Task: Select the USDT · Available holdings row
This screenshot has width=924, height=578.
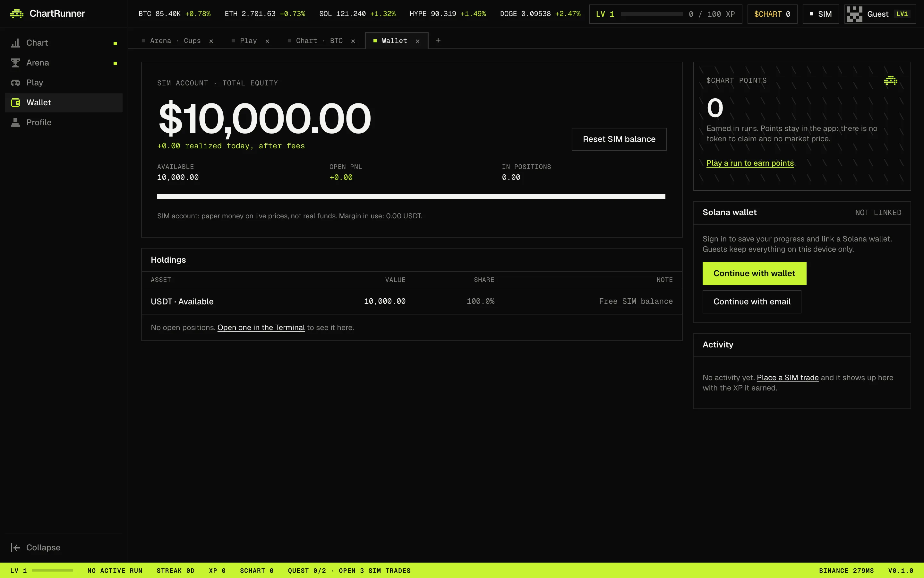Action: point(412,301)
